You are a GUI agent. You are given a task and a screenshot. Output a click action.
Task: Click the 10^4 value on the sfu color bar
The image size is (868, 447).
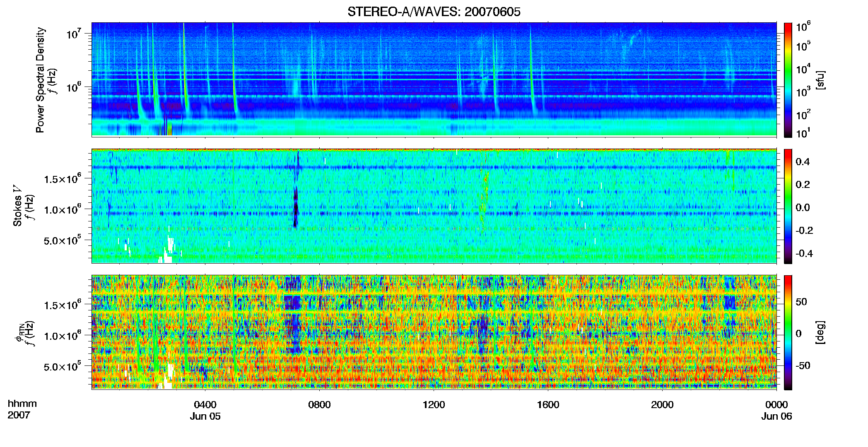click(803, 70)
